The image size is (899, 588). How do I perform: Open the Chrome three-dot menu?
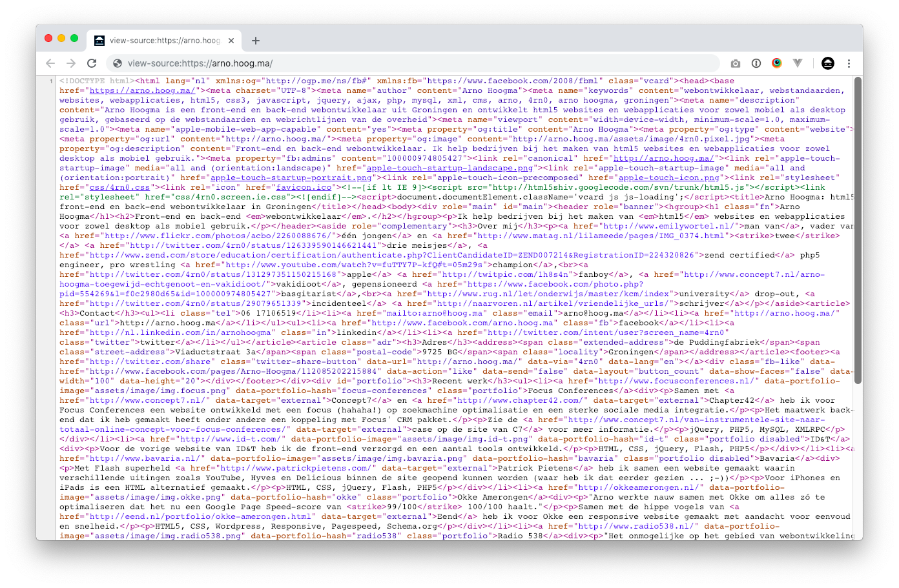pos(849,63)
